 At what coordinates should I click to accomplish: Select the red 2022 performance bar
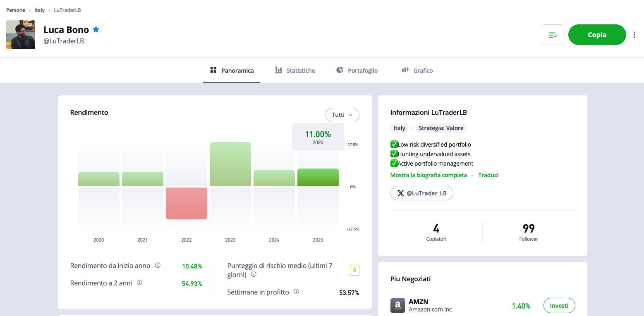click(x=187, y=203)
